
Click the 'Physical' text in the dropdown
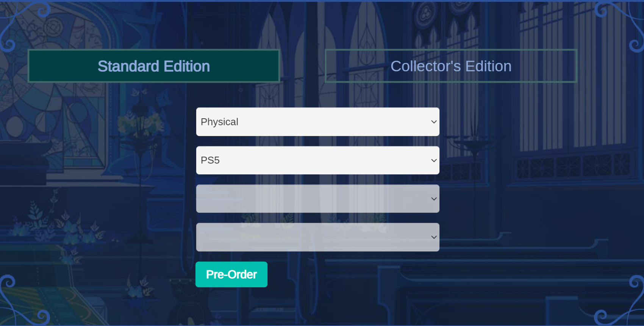coord(219,122)
